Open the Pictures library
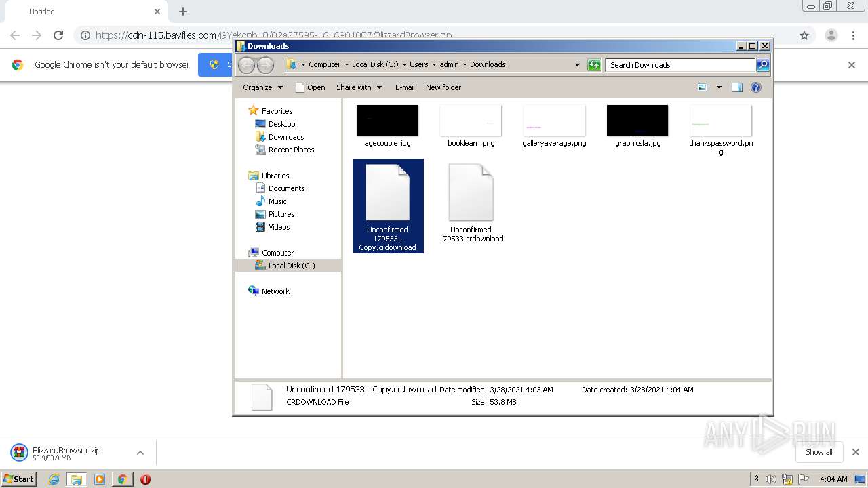 (x=281, y=214)
